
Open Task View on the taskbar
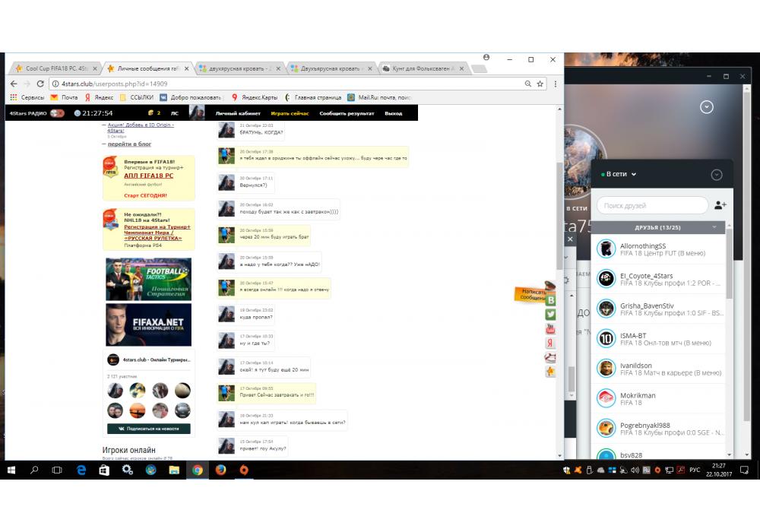(x=57, y=470)
